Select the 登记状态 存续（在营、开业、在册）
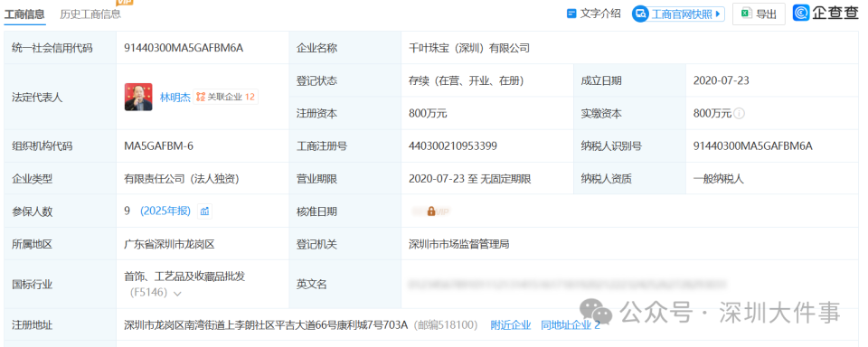 click(467, 80)
